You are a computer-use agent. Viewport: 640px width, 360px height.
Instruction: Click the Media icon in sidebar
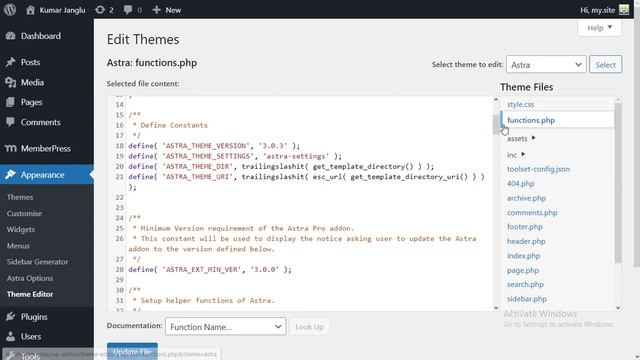pos(11,82)
